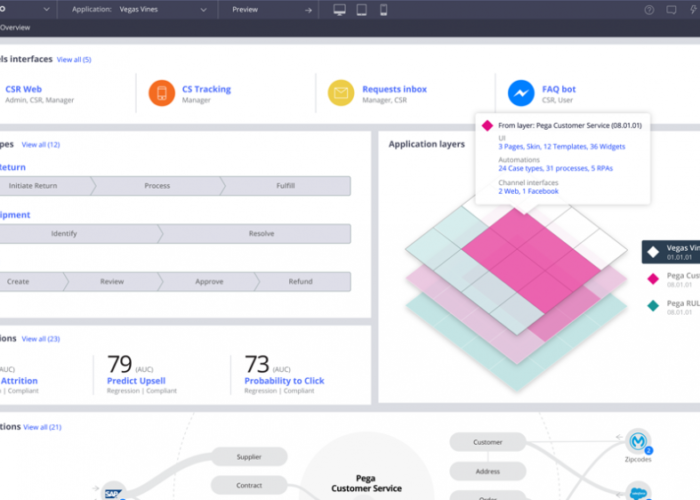Open the FAQ bot link

click(558, 89)
